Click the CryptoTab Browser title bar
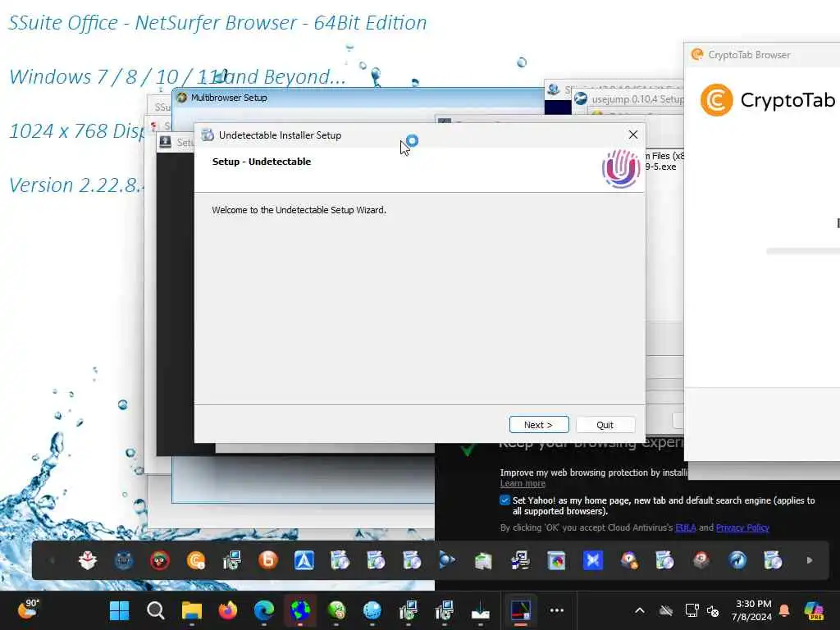This screenshot has width=840, height=630. click(762, 55)
